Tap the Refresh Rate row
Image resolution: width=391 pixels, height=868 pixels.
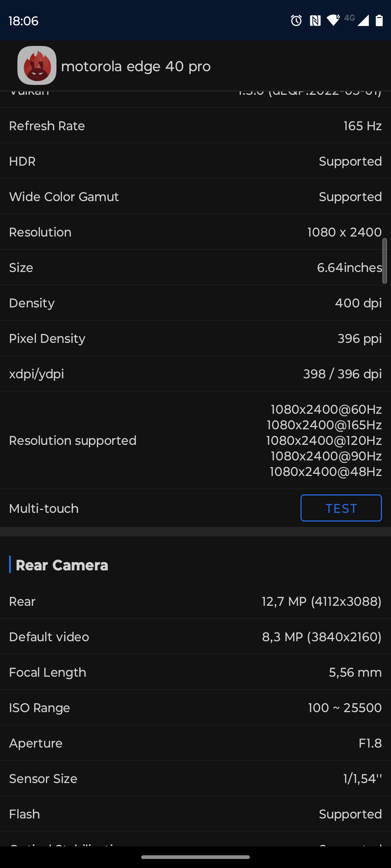[195, 126]
